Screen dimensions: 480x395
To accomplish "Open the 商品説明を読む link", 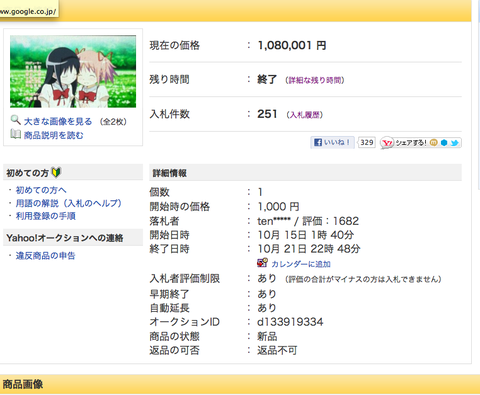I will click(x=53, y=135).
